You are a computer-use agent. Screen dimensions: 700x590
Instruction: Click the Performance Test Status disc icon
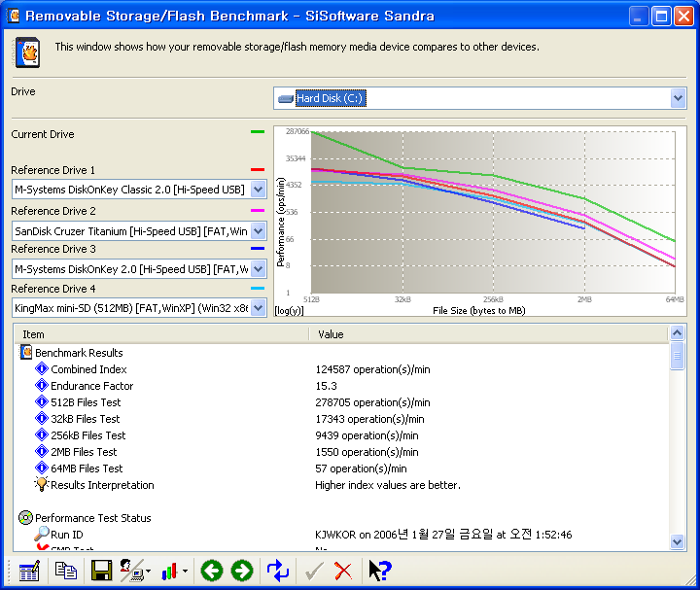pyautogui.click(x=26, y=518)
